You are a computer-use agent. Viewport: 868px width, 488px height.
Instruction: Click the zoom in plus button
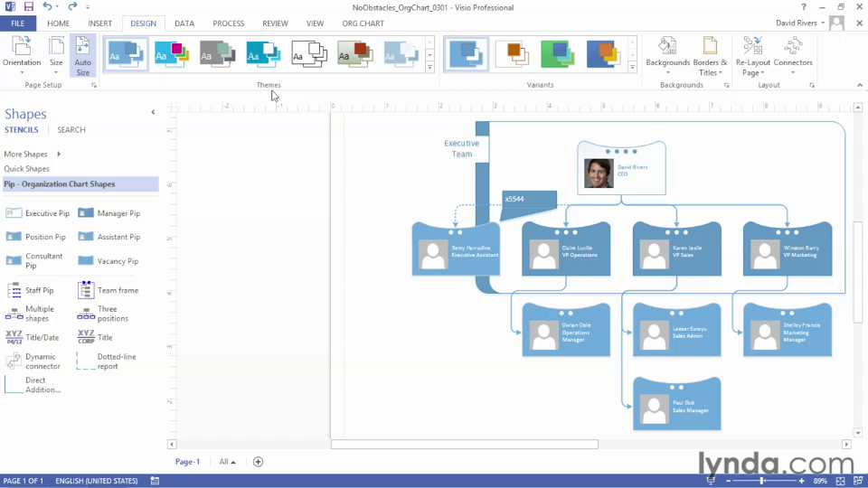(x=801, y=481)
